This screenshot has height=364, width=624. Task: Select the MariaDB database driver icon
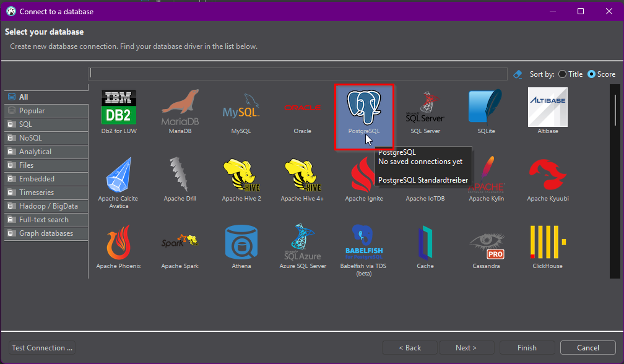coord(180,108)
